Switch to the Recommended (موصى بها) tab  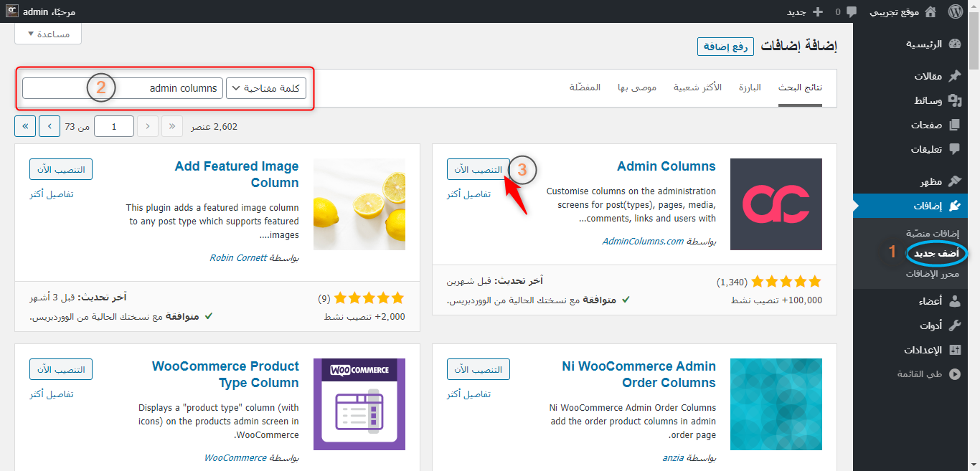[x=637, y=87]
